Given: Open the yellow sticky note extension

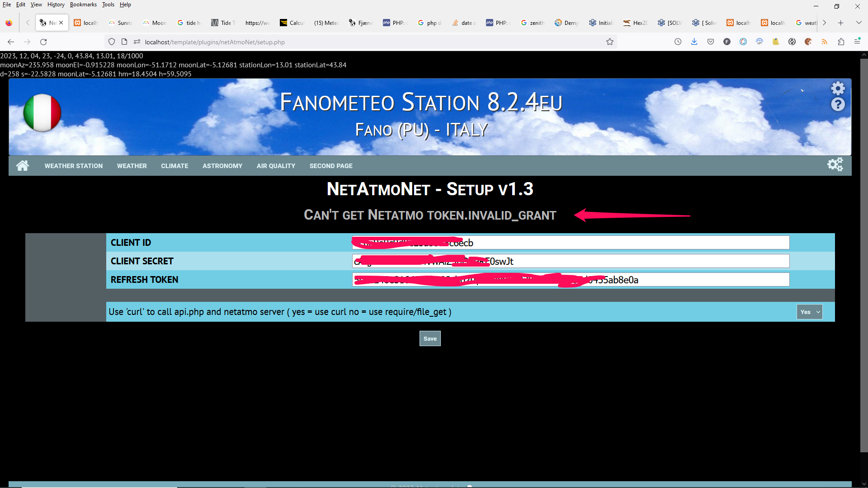Looking at the screenshot, I should (x=776, y=42).
